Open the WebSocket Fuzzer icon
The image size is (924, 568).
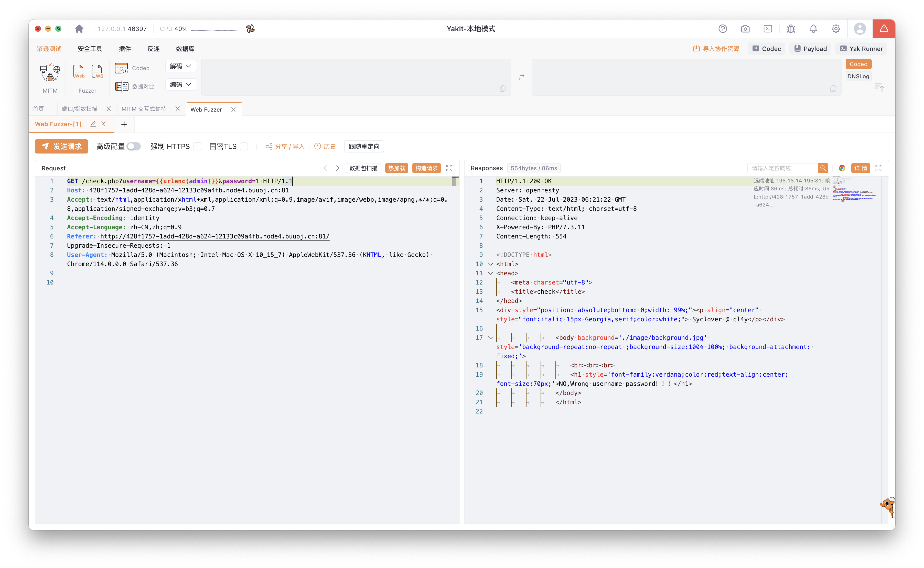(97, 71)
